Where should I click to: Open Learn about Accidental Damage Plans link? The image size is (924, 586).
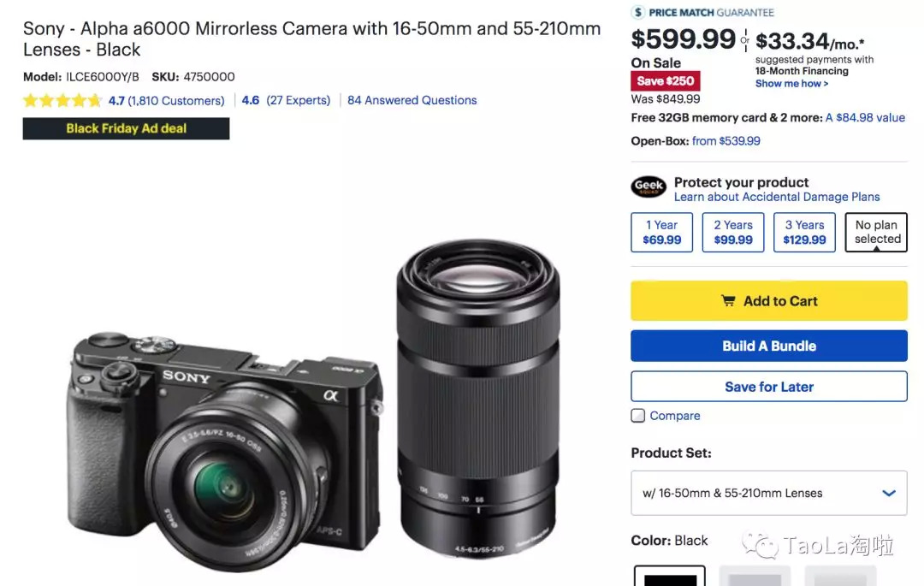tap(776, 197)
